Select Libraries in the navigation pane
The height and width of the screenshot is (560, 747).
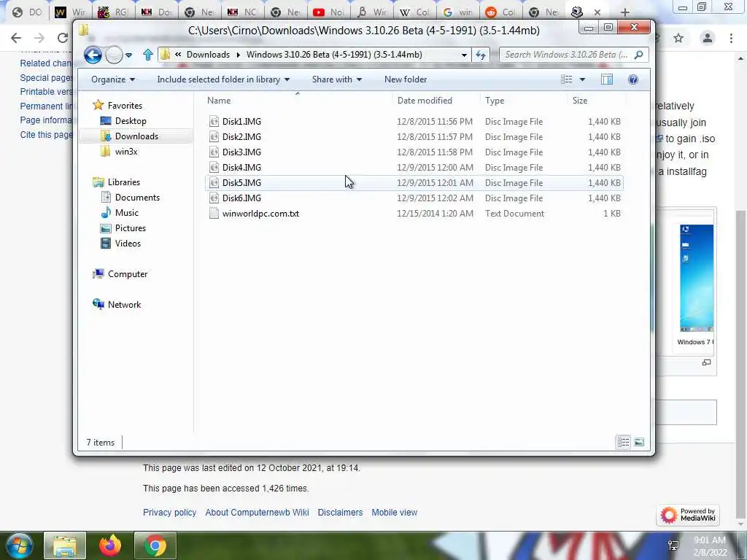click(x=124, y=182)
